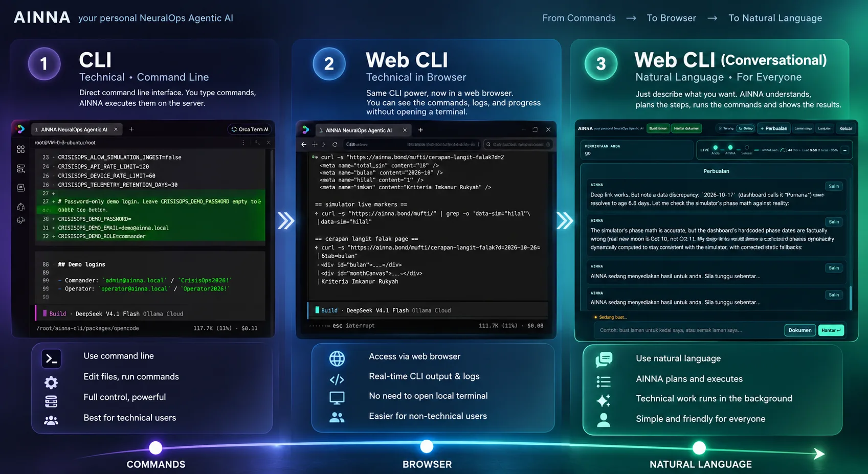
Task: Click the text 'CRISISOPS_DEMO_ROLE=commander'
Action: click(x=102, y=236)
